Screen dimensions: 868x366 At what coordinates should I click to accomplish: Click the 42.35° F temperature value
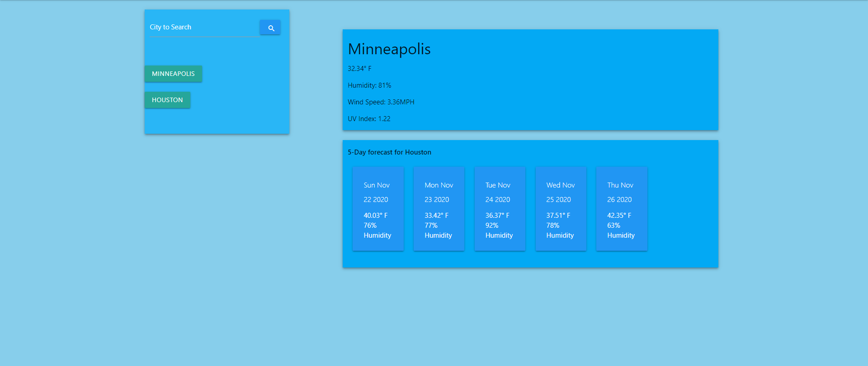(619, 216)
